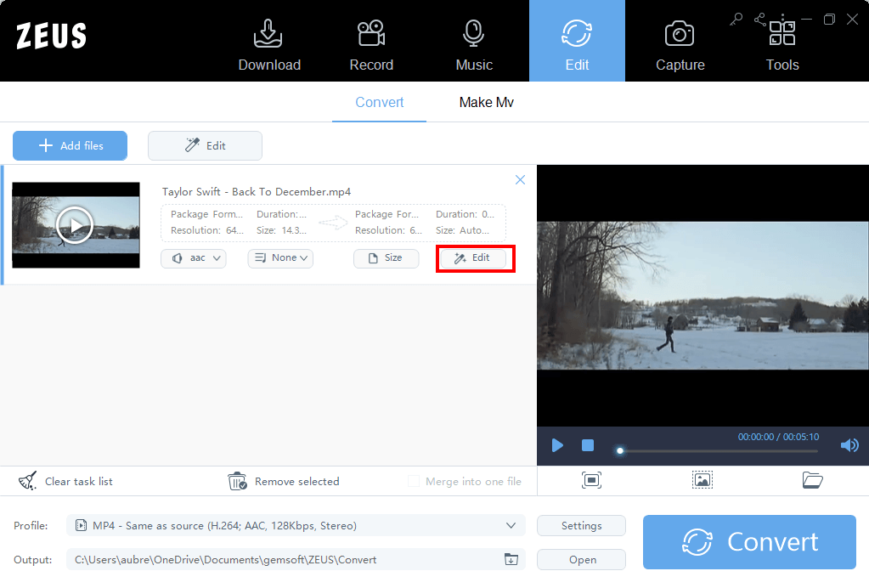
Task: Select the Edit section in top bar
Action: pos(577,41)
